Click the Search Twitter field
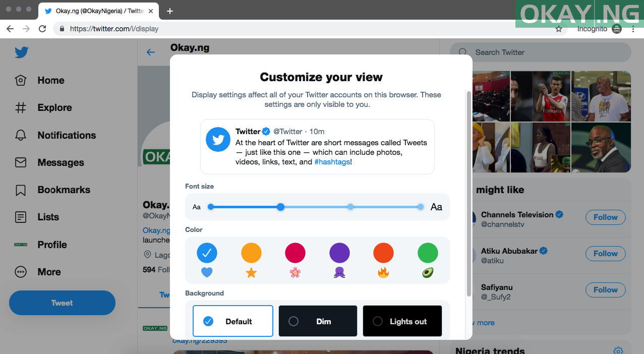Screen dimensions: 644x354 540,52
